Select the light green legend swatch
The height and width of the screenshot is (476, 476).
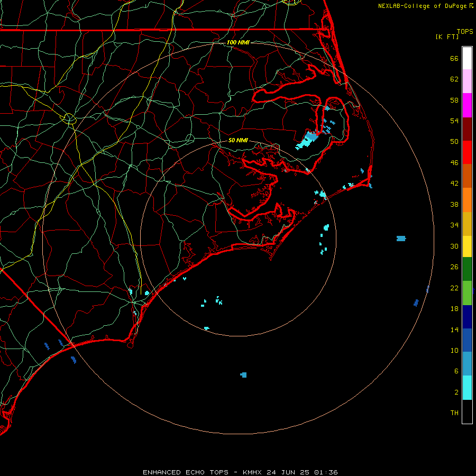click(x=467, y=293)
